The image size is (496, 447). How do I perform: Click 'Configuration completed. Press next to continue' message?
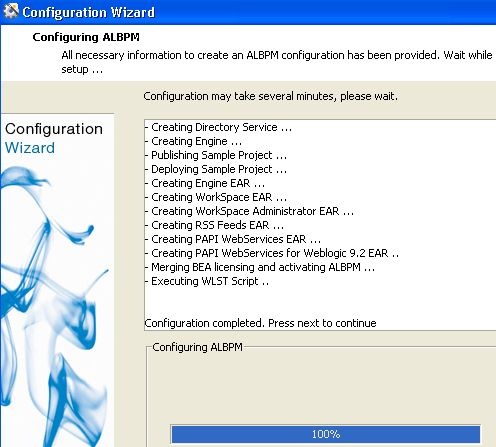tap(260, 323)
